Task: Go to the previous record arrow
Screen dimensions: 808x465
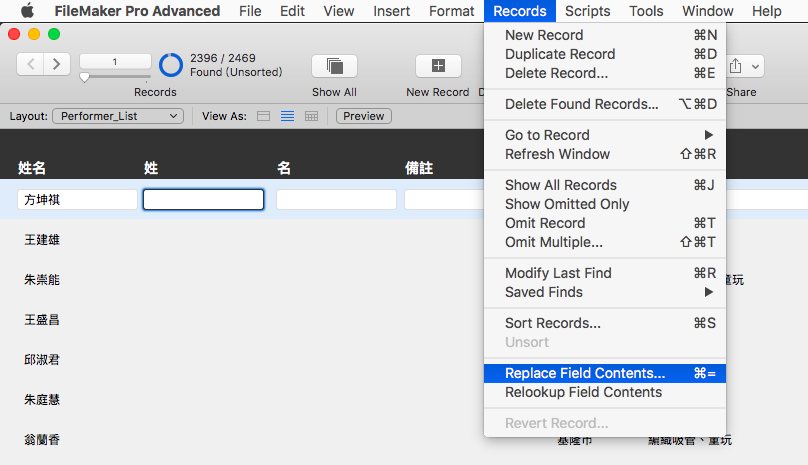Action: pyautogui.click(x=30, y=64)
